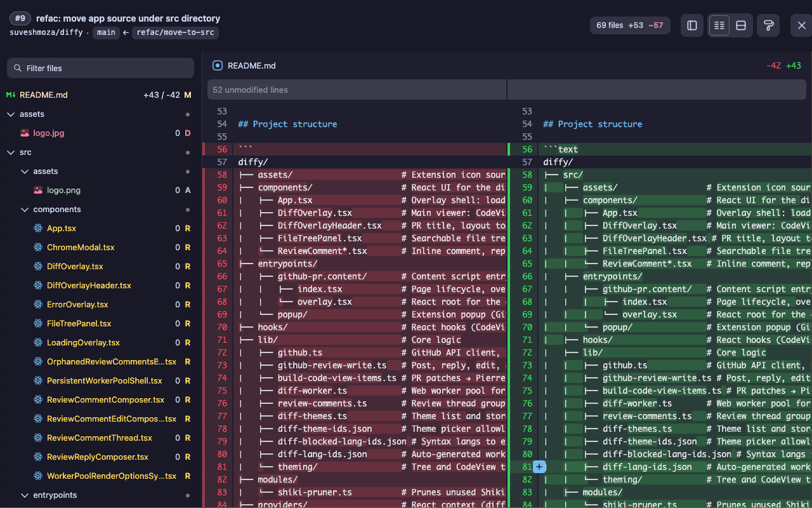Open ReviewCommentThread.tsx in the tree

tap(100, 438)
